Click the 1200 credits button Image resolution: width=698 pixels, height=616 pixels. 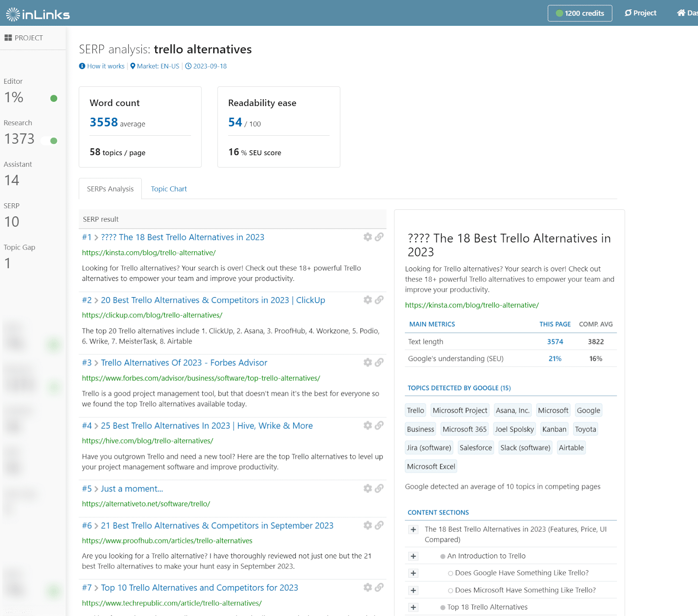[580, 13]
